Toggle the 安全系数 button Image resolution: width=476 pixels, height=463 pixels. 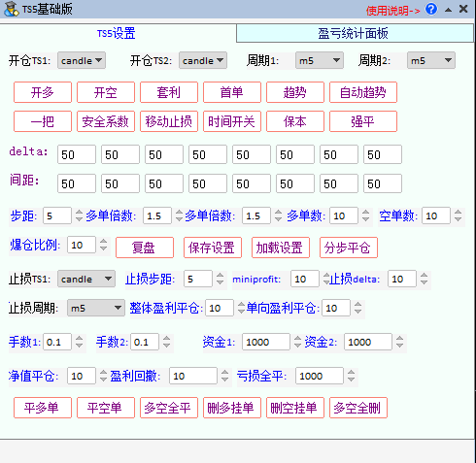click(x=106, y=121)
